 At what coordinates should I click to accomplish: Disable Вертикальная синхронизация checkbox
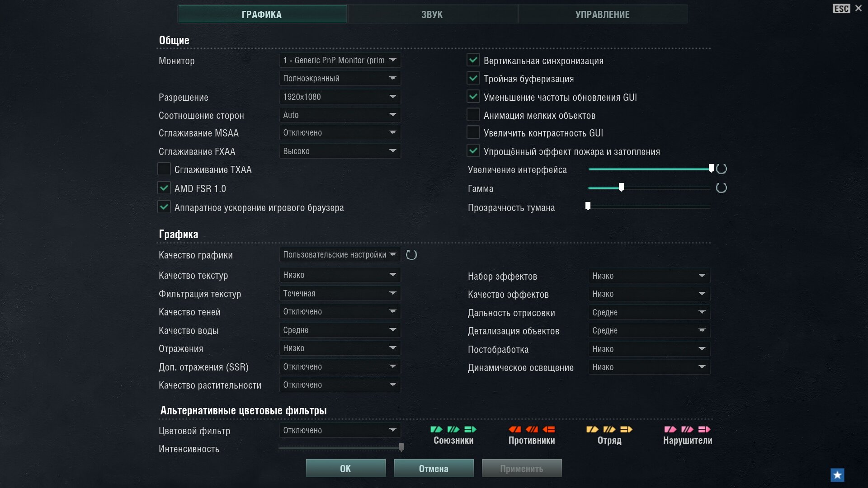[x=473, y=60]
